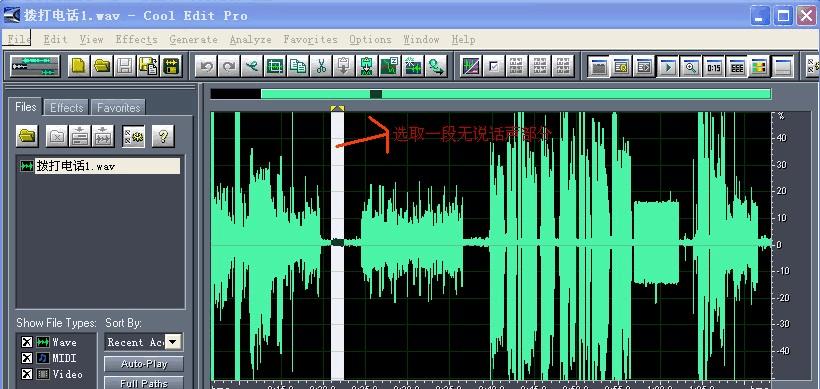This screenshot has height=389, width=820.
Task: Click the Save floppy disk icon in toolbar
Action: [x=125, y=66]
